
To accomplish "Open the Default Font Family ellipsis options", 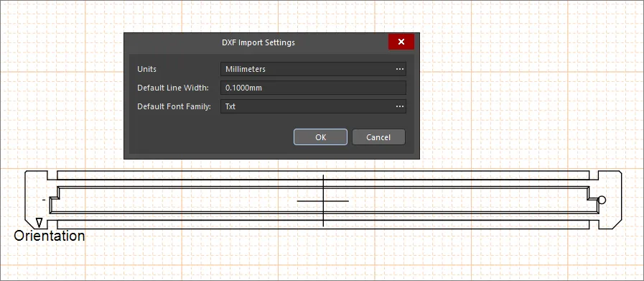I will tap(400, 106).
